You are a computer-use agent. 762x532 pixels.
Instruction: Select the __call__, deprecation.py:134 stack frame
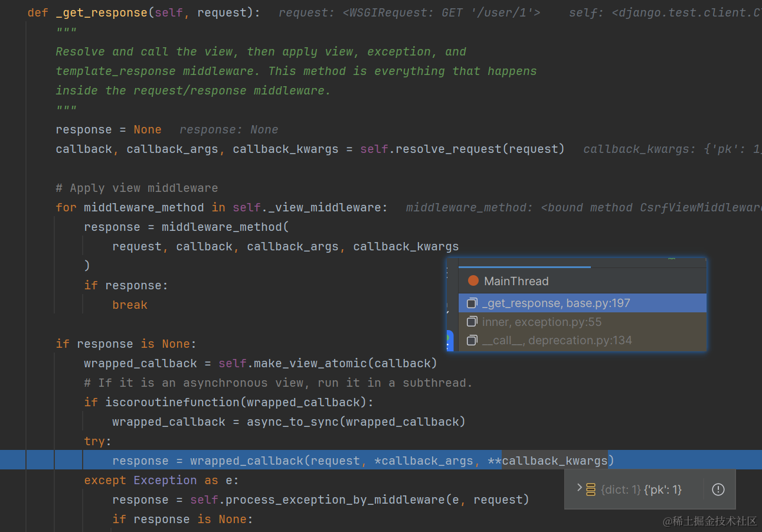click(x=582, y=340)
